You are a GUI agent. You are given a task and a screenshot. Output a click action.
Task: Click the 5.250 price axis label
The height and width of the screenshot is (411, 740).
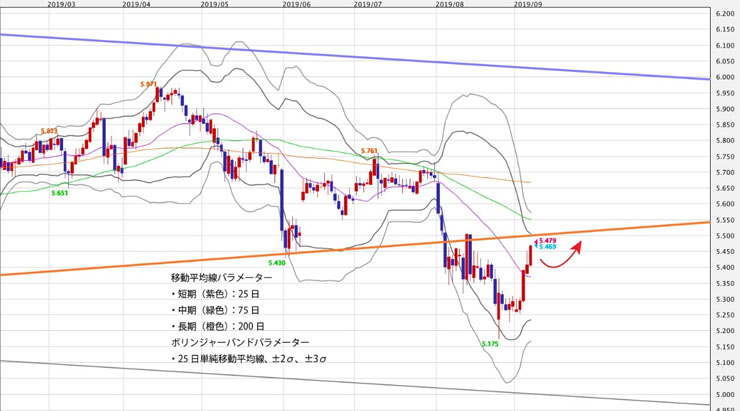point(725,315)
